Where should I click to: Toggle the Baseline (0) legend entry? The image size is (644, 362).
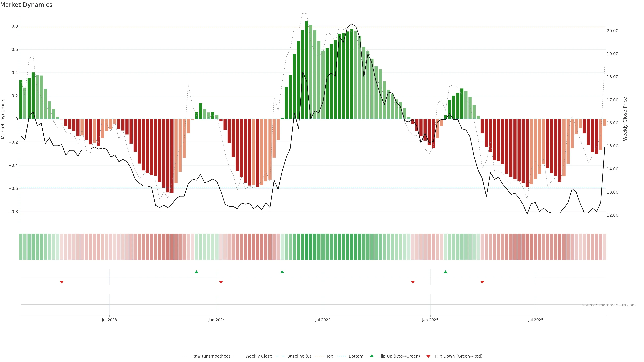[299, 356]
